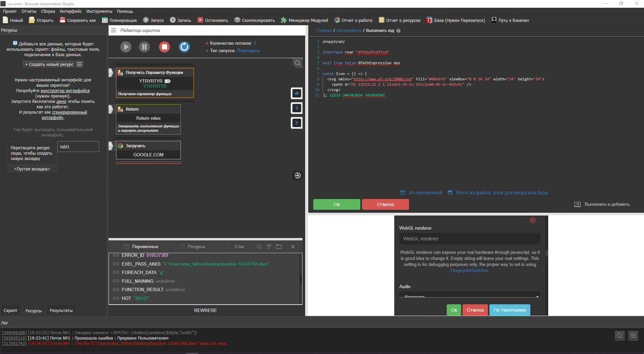Open the script editor hamburger menu
Viewport: 644px width, 354px height.
(x=114, y=30)
